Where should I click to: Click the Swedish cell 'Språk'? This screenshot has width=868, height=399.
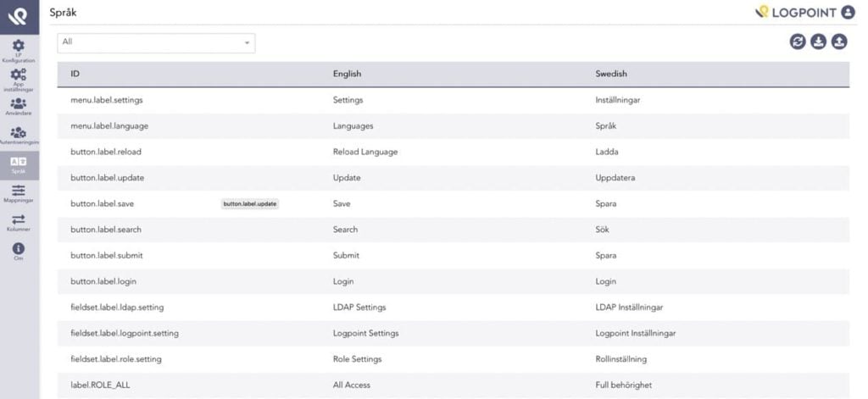click(x=605, y=126)
